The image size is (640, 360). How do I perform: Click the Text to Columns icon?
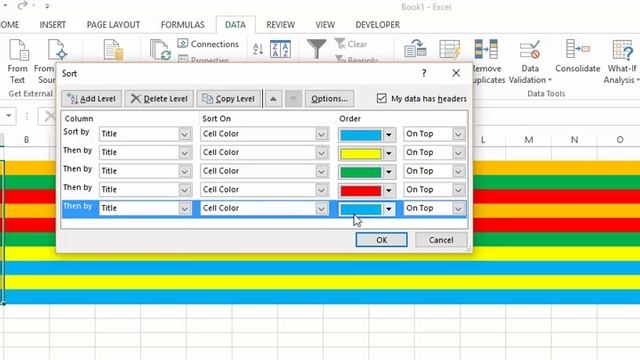pyautogui.click(x=415, y=49)
